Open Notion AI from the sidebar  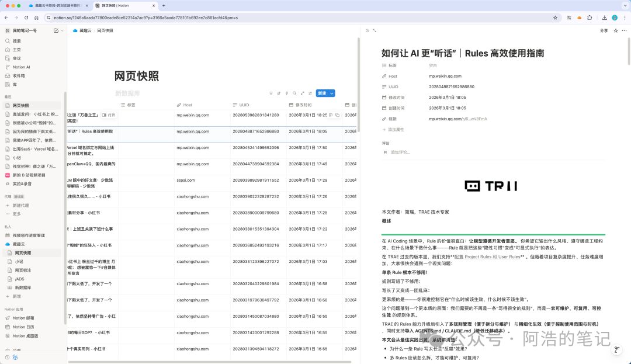[21, 67]
